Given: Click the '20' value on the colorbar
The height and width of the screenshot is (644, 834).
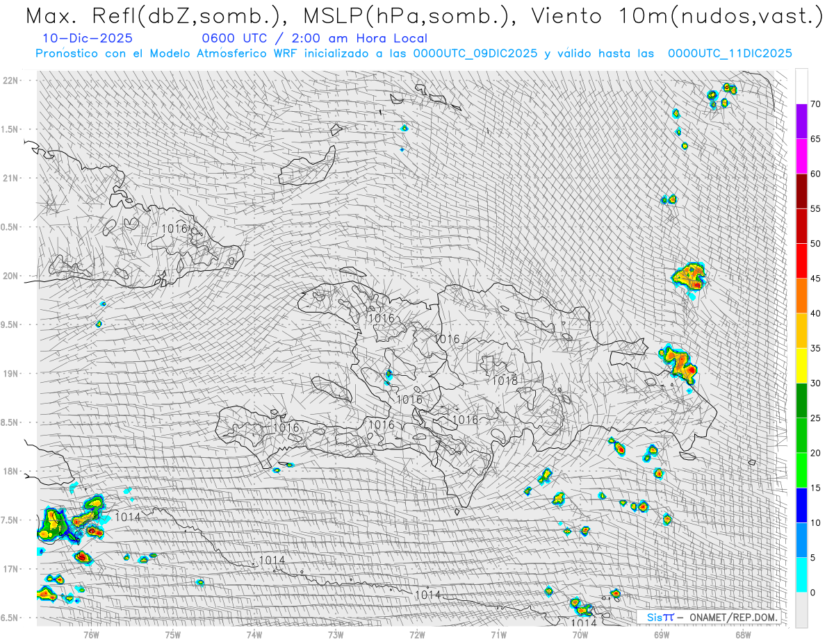Looking at the screenshot, I should tap(815, 453).
